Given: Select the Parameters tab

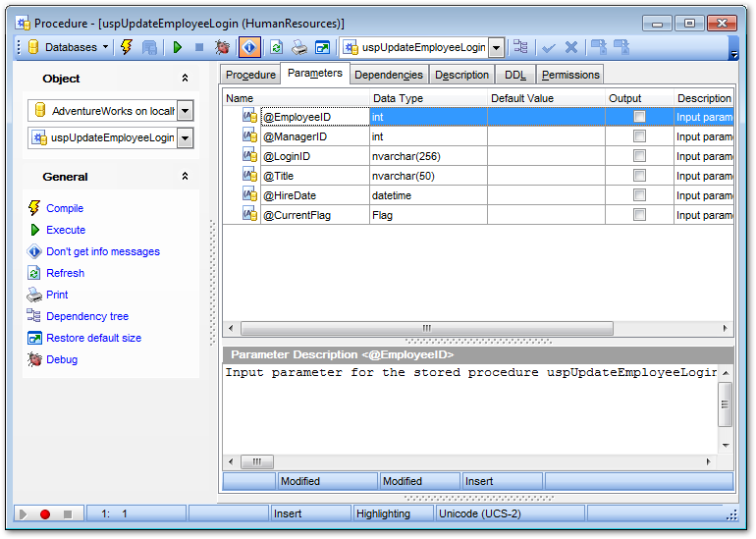Looking at the screenshot, I should pyautogui.click(x=315, y=73).
